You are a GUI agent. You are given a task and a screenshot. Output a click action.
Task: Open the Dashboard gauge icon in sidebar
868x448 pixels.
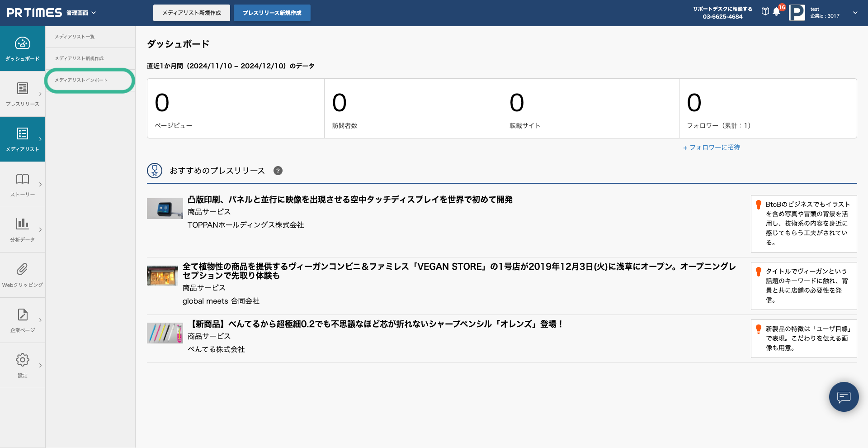[22, 43]
